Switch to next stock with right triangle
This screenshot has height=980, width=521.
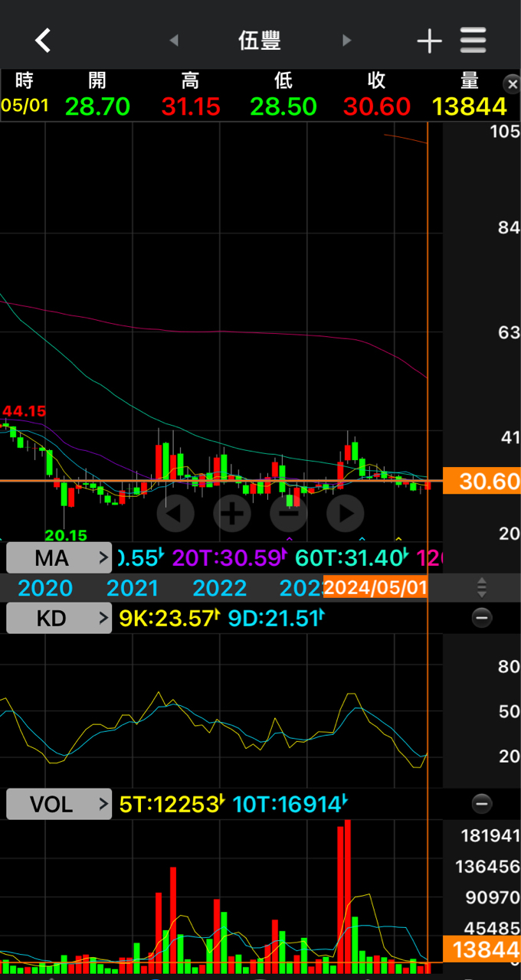347,41
